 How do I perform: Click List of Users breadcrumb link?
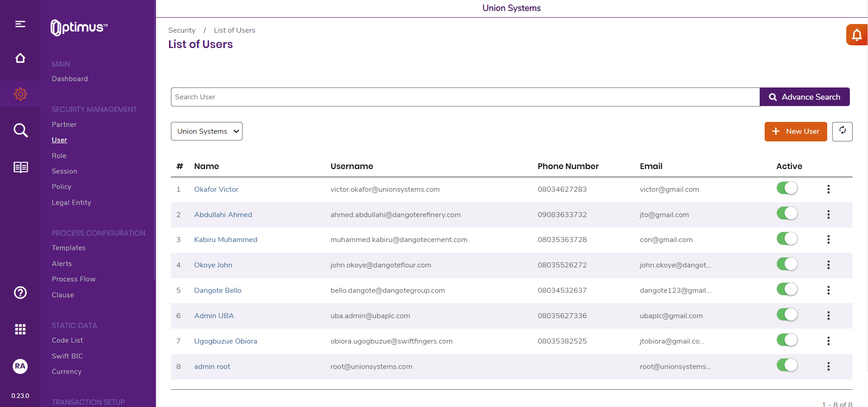tap(234, 30)
